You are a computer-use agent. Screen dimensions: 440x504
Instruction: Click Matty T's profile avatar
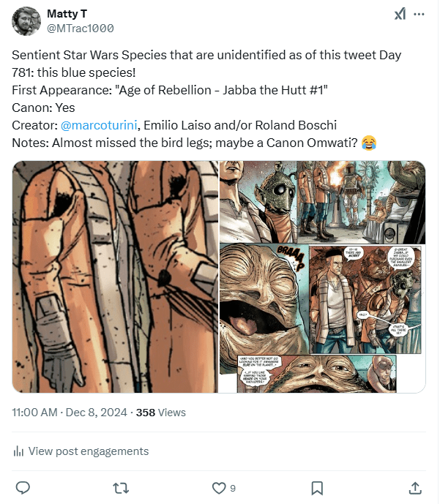coord(26,21)
